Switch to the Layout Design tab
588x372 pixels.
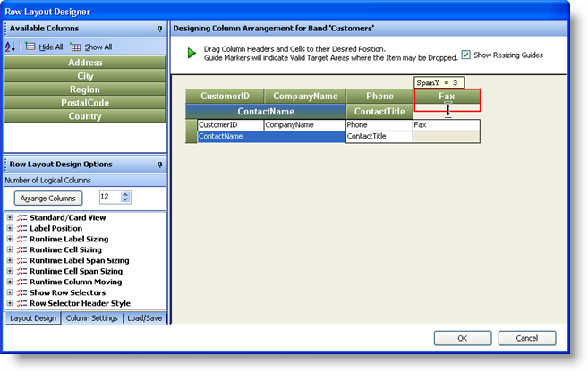click(x=33, y=318)
